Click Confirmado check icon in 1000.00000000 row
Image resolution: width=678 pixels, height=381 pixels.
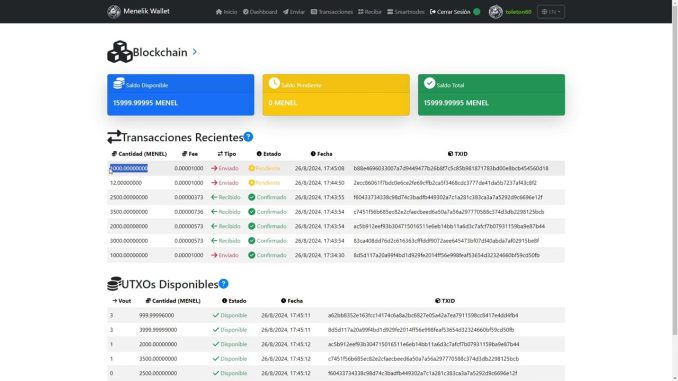click(x=252, y=255)
